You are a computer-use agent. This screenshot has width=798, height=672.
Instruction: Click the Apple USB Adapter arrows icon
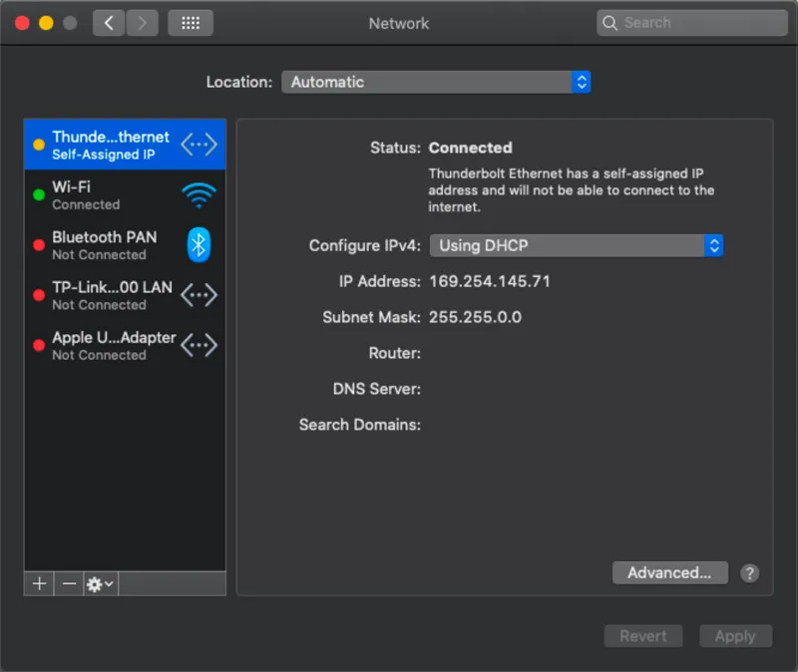199,345
